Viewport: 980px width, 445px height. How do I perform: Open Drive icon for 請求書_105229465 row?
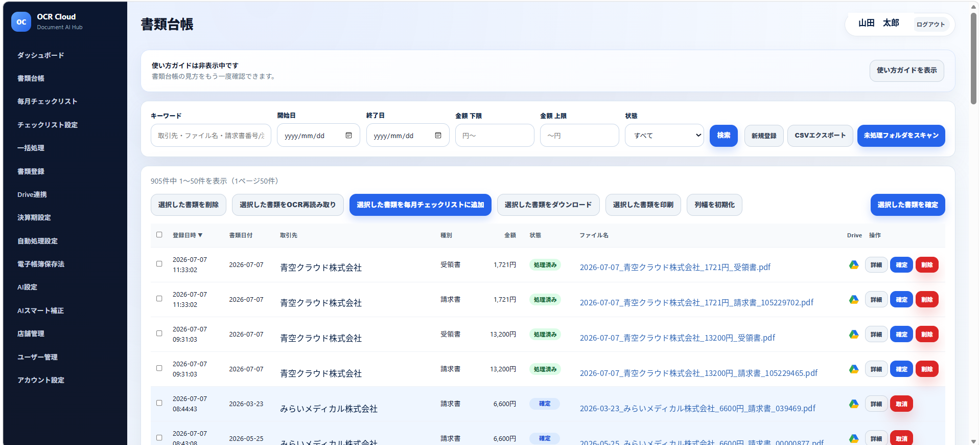coord(854,369)
